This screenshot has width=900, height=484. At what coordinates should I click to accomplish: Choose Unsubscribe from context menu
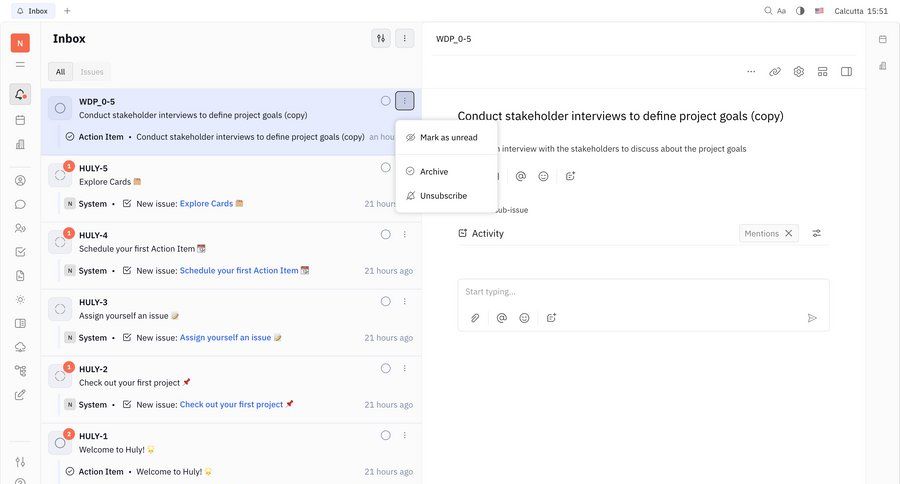tap(446, 196)
